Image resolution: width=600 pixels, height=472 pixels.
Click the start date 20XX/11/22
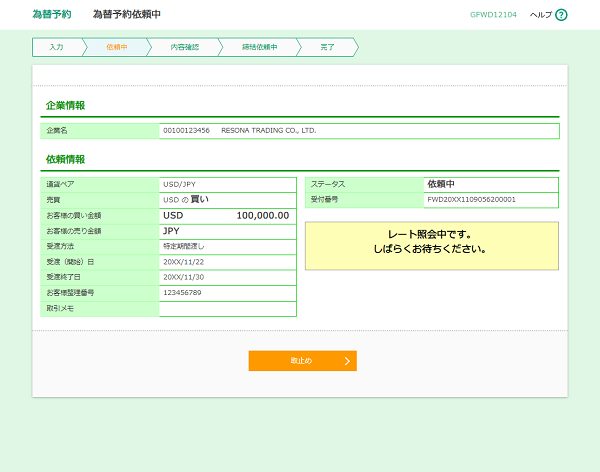pyautogui.click(x=184, y=262)
